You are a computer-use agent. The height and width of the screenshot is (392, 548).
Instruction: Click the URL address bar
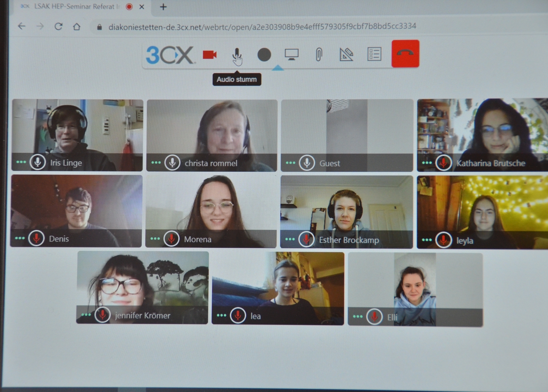[262, 27]
